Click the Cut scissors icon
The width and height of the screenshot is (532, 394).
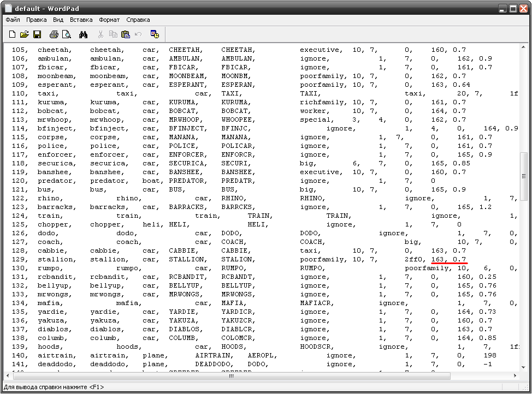[101, 34]
